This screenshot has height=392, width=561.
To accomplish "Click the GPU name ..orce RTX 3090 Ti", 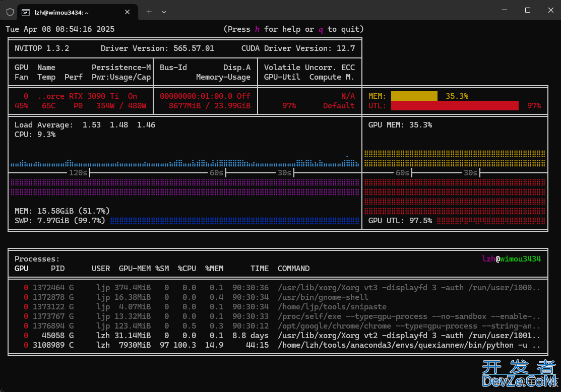I will (x=78, y=96).
